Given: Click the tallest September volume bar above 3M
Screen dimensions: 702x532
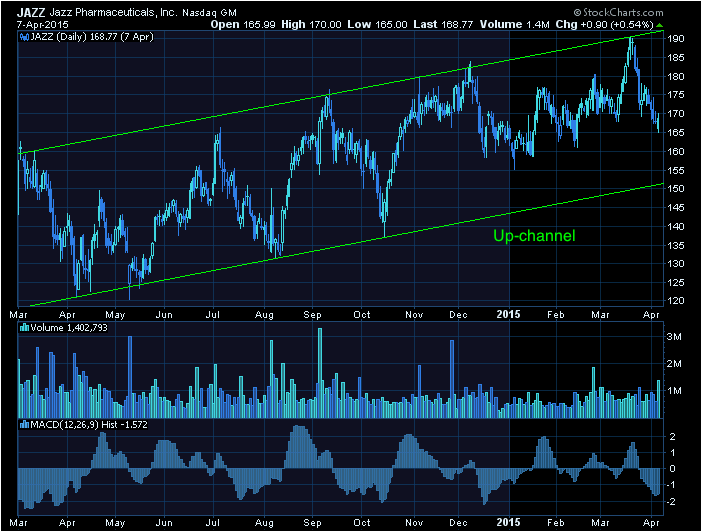Looking at the screenshot, I should pos(320,373).
